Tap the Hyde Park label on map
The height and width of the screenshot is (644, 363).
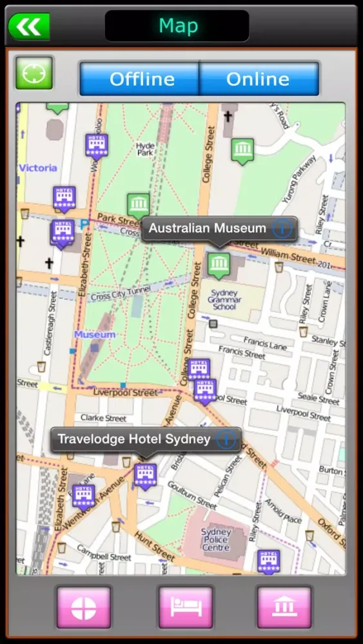coord(145,149)
